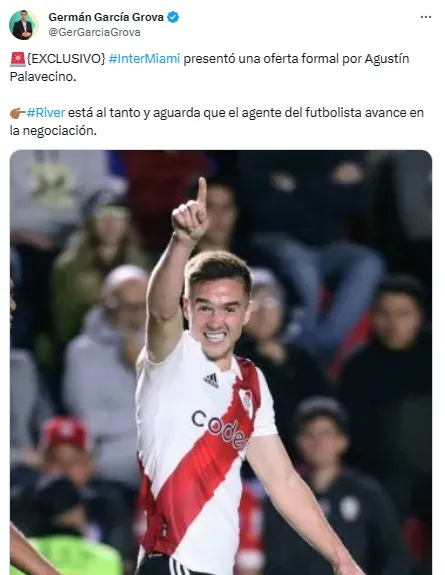Viewport: 445px width, 575px height.
Task: Click the player's raised index finger
Action: [x=202, y=190]
